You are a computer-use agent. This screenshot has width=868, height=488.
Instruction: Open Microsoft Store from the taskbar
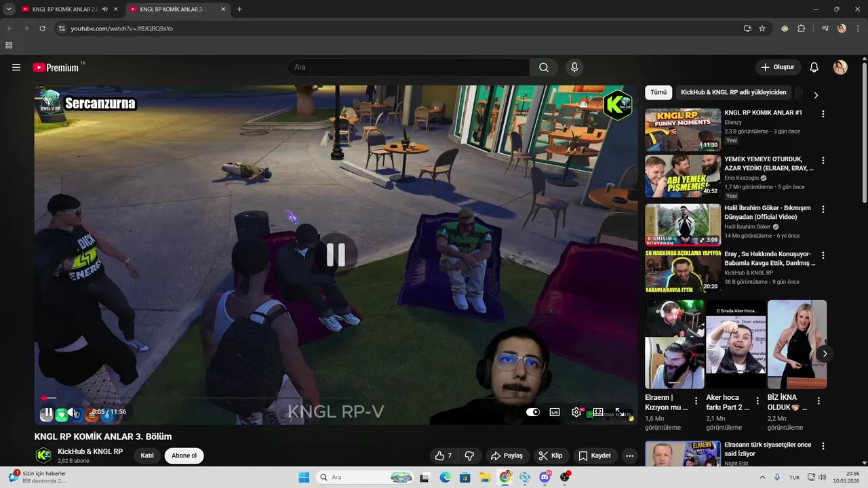pyautogui.click(x=465, y=477)
